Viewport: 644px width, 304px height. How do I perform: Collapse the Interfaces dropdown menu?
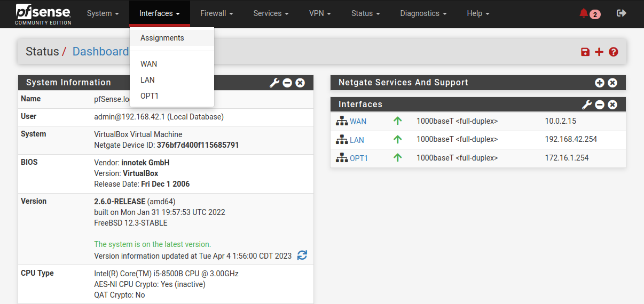pos(160,13)
